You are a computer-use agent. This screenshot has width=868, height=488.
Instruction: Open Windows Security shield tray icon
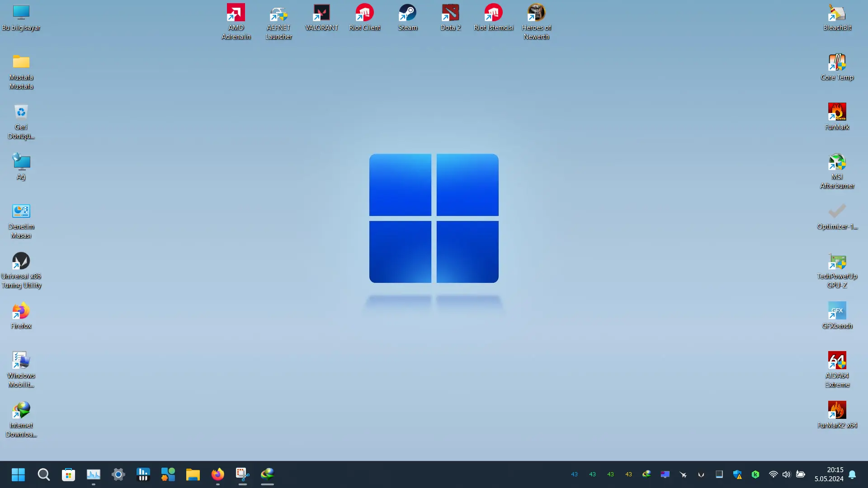pyautogui.click(x=737, y=474)
